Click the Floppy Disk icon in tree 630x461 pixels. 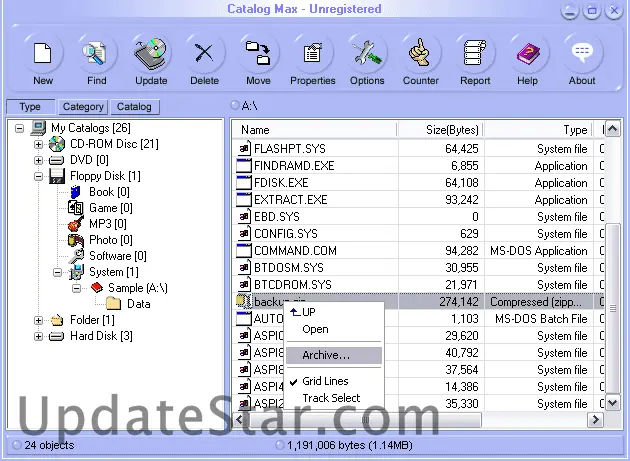(57, 176)
